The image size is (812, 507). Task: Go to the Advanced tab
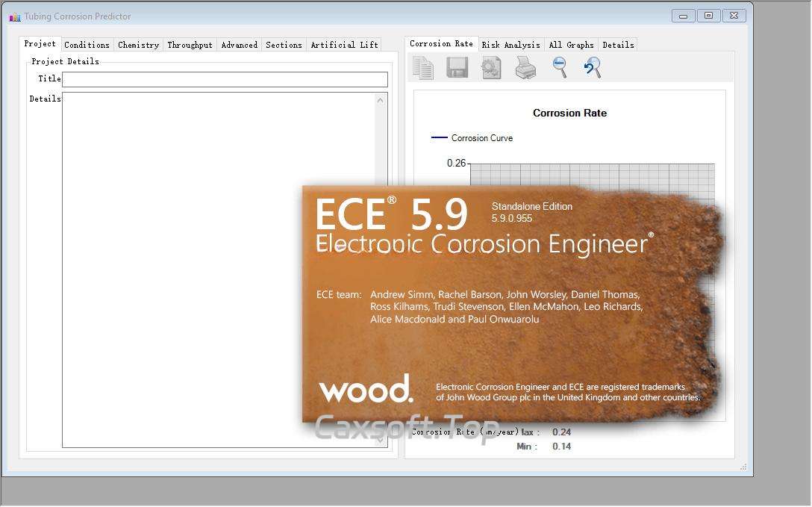(x=240, y=45)
